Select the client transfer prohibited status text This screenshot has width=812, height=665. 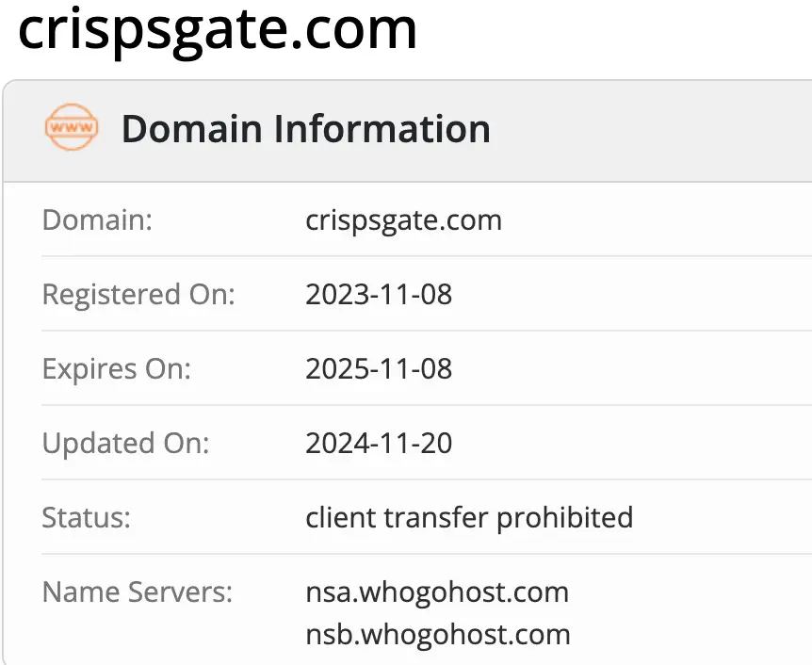pyautogui.click(x=469, y=517)
